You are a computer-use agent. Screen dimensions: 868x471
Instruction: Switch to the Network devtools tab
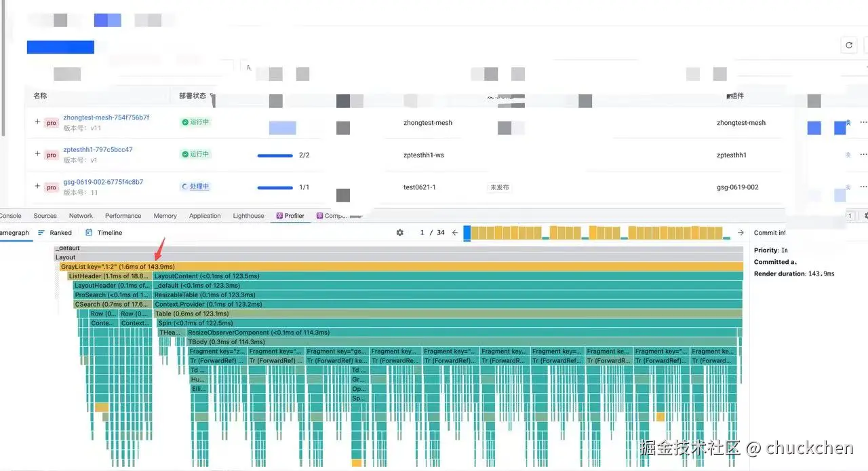tap(81, 216)
